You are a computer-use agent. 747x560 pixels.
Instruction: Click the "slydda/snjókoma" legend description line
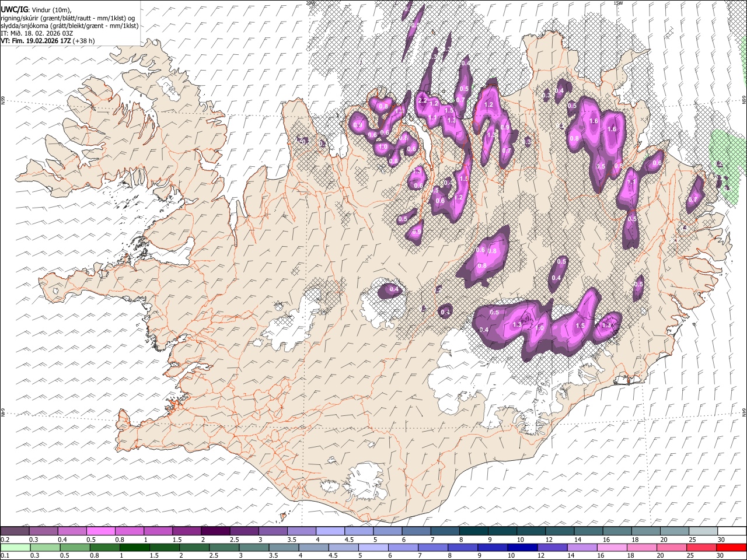click(x=69, y=26)
